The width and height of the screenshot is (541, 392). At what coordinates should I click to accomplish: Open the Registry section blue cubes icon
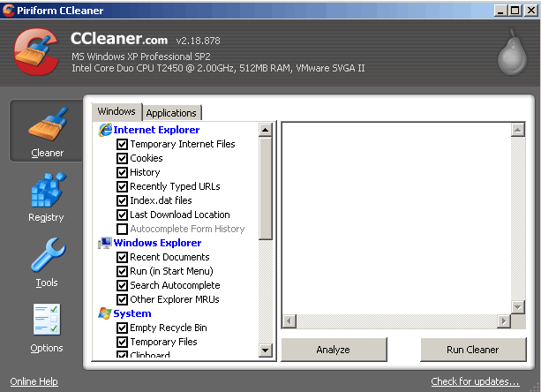pyautogui.click(x=48, y=190)
